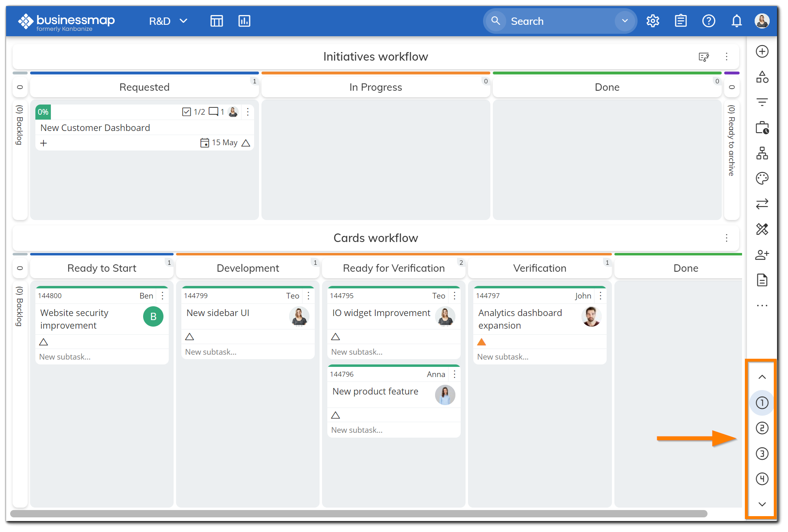
Task: Open the document icon in right sidebar
Action: [x=762, y=280]
